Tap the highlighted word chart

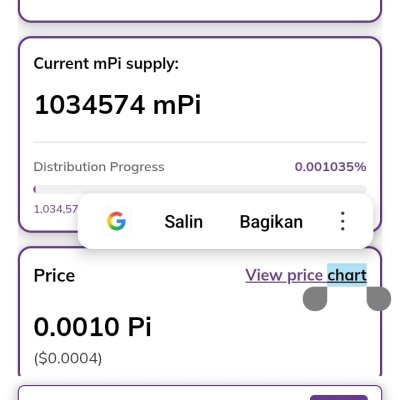tap(347, 275)
